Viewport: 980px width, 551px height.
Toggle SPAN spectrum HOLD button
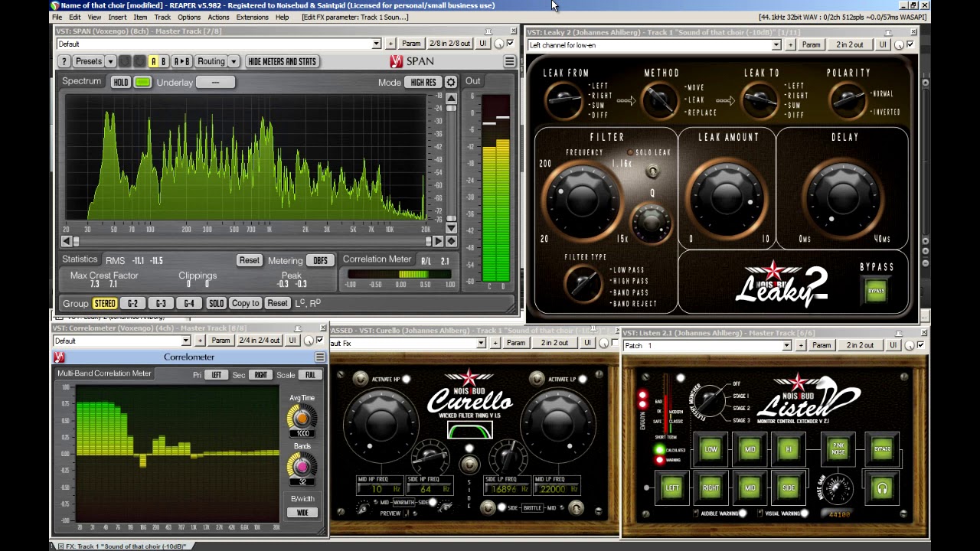(121, 82)
